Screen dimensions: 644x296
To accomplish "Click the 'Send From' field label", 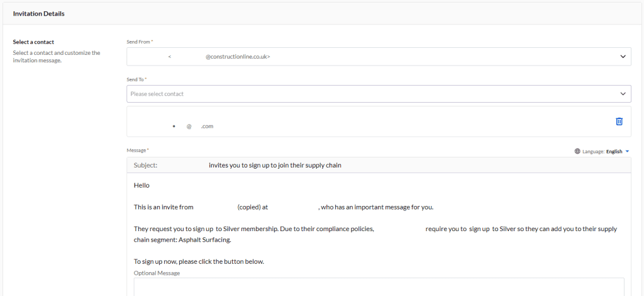I will pos(138,42).
